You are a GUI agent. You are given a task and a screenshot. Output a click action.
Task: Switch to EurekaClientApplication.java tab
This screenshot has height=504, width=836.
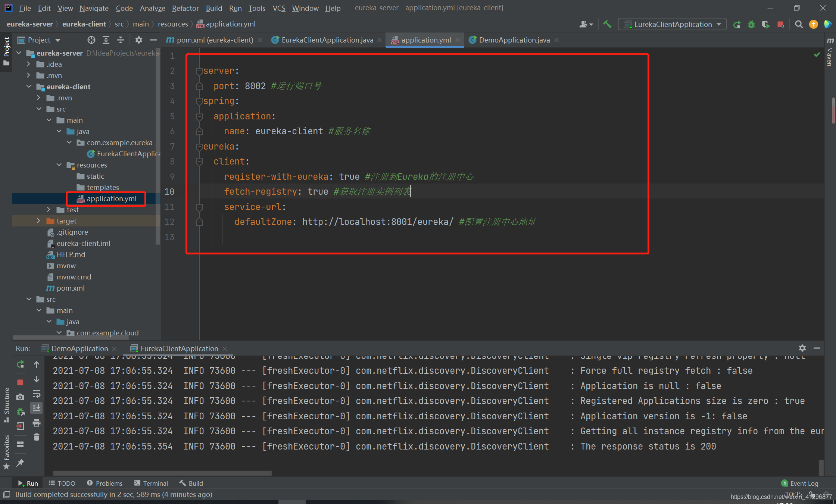[x=327, y=40]
